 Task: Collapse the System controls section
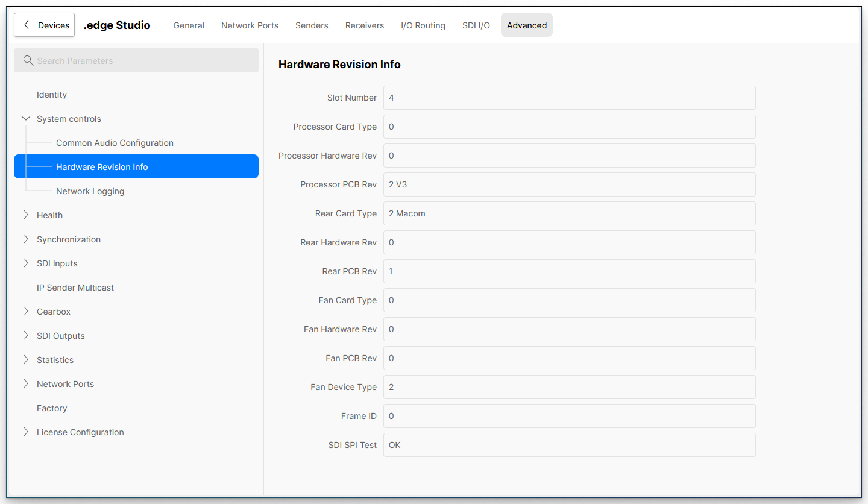tap(26, 119)
